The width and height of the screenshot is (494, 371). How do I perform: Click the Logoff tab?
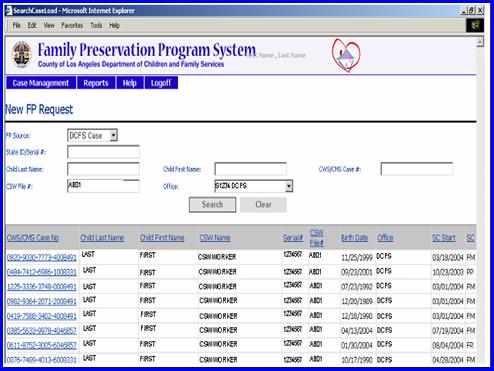pos(161,83)
